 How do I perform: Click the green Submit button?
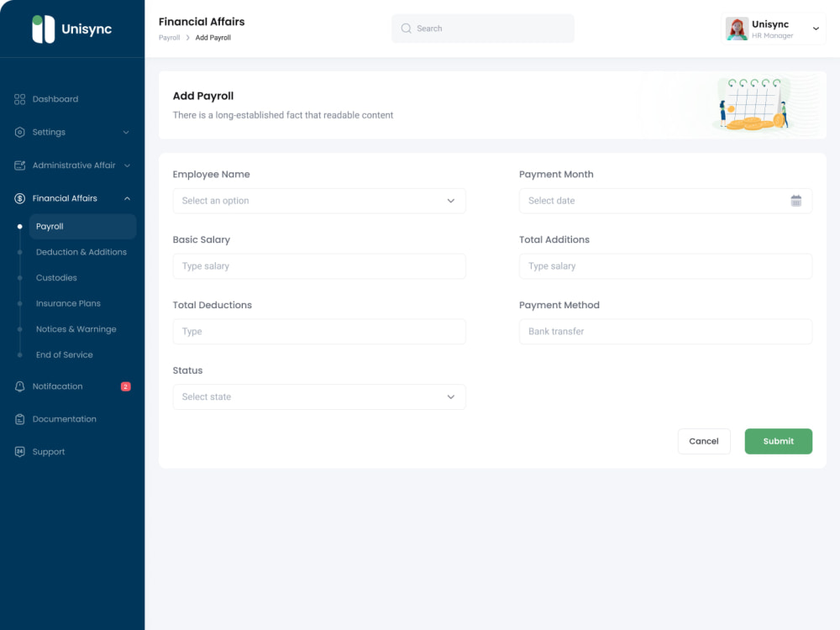779,442
